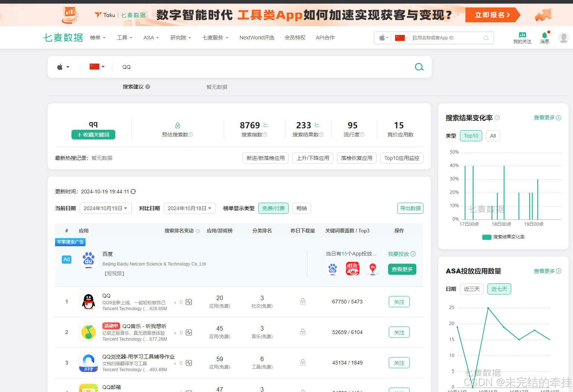Follow the QQ app with 关注

pos(399,302)
